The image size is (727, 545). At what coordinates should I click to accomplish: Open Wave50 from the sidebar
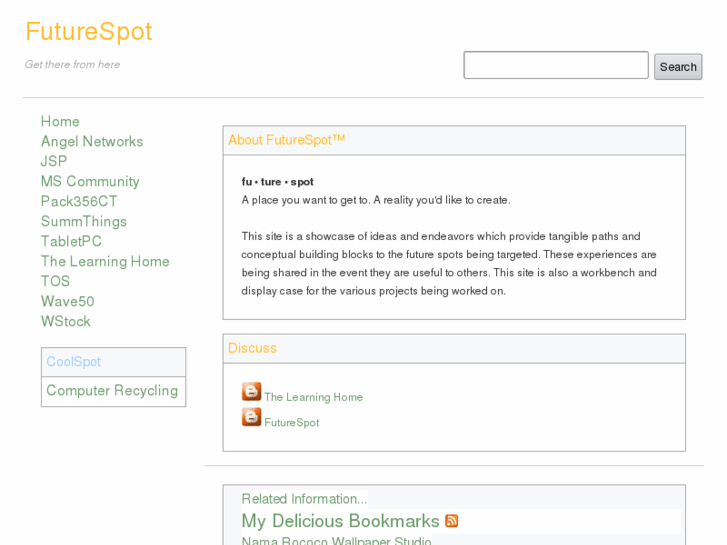[68, 301]
